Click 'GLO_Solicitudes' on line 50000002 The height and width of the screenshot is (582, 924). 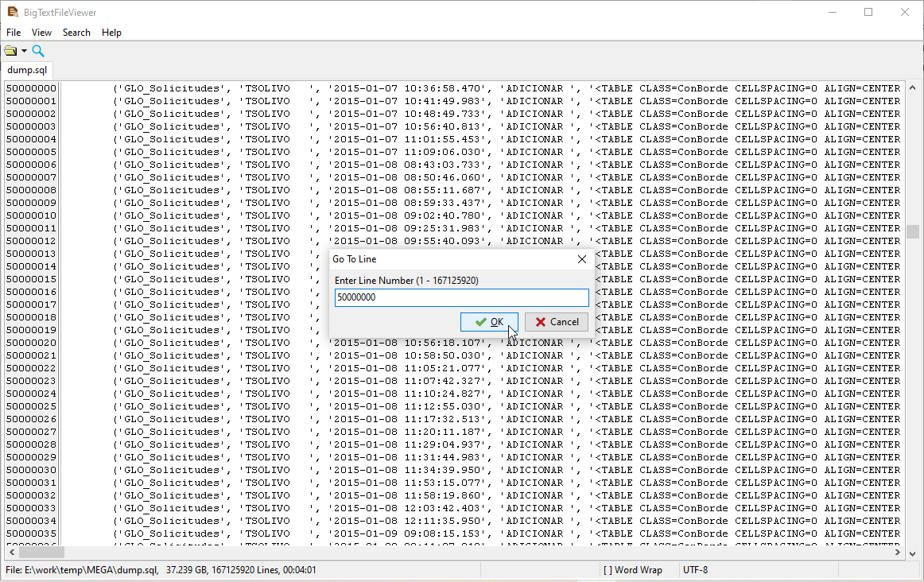(172, 114)
